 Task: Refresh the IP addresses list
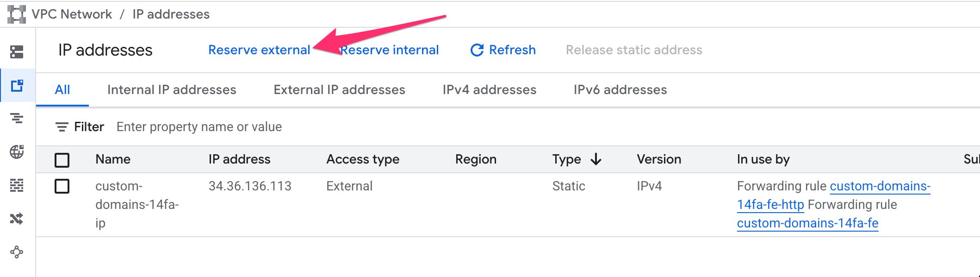coord(503,50)
